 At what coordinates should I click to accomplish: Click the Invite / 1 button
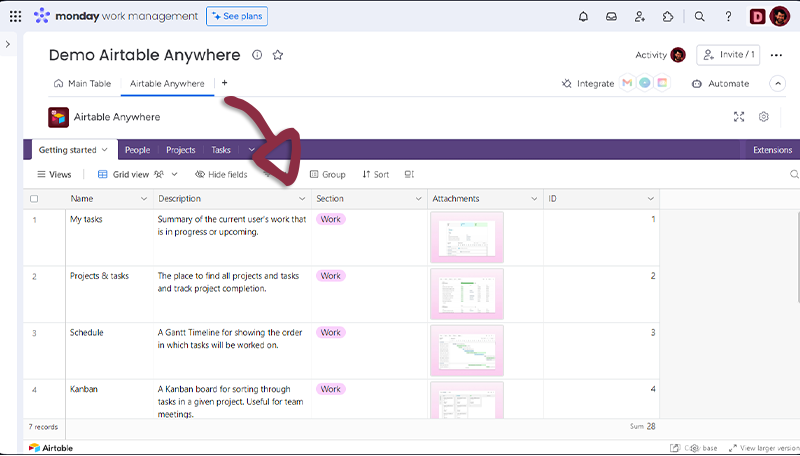click(728, 55)
